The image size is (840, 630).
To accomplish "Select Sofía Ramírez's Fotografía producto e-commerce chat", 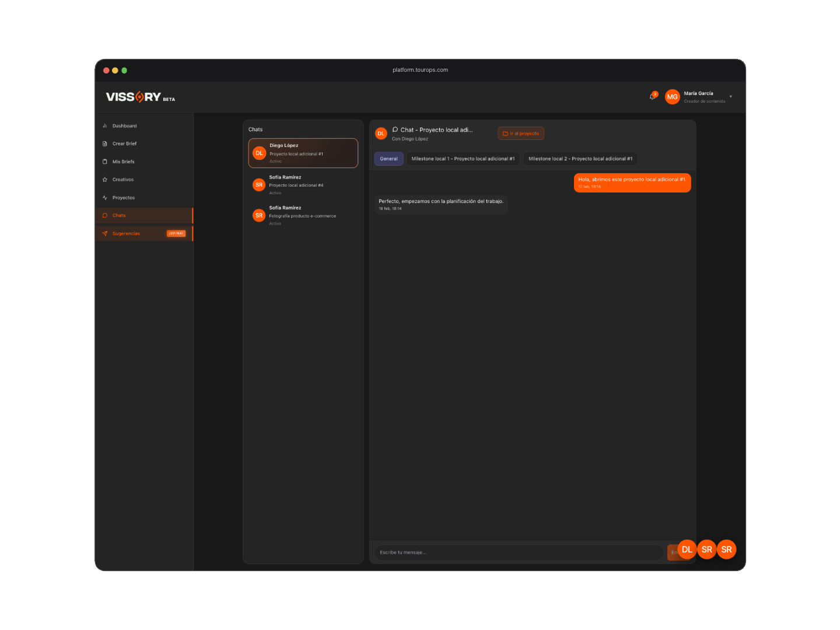I will tap(303, 215).
